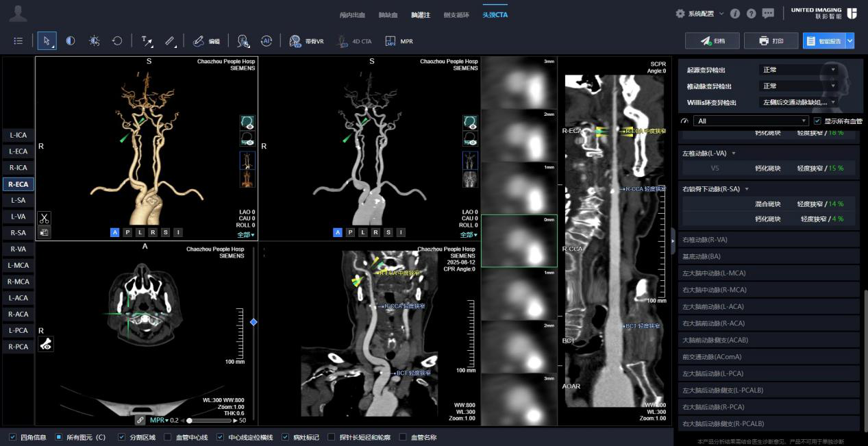Expand the 智能报告 button dropdown arrow

click(x=850, y=41)
